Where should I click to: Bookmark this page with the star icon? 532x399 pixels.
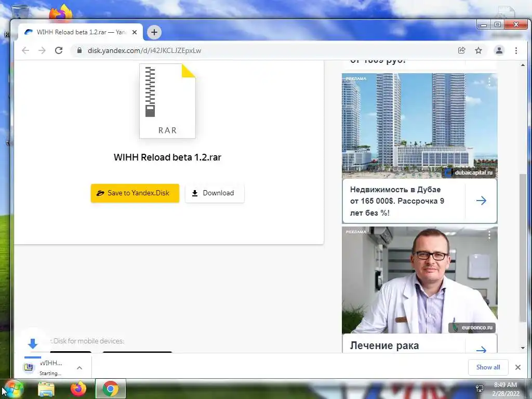[x=478, y=50]
